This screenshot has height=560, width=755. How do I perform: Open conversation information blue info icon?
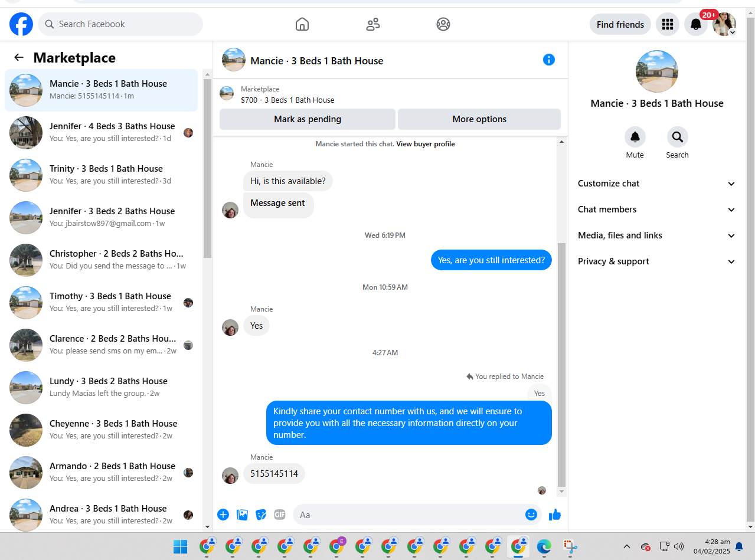pyautogui.click(x=549, y=60)
